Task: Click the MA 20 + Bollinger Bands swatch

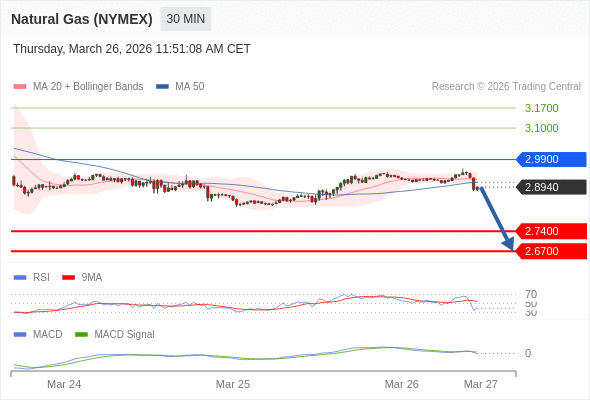Action: point(20,87)
